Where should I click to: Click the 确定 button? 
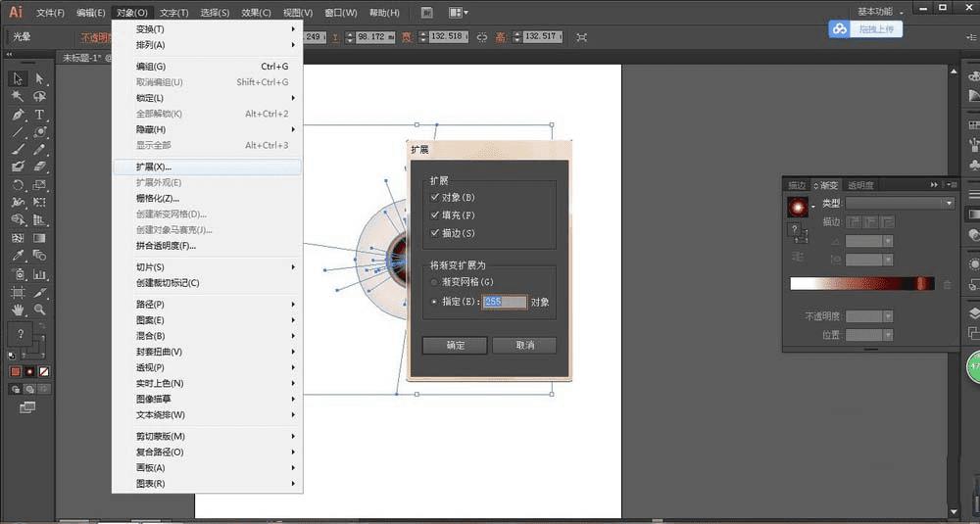pos(456,345)
